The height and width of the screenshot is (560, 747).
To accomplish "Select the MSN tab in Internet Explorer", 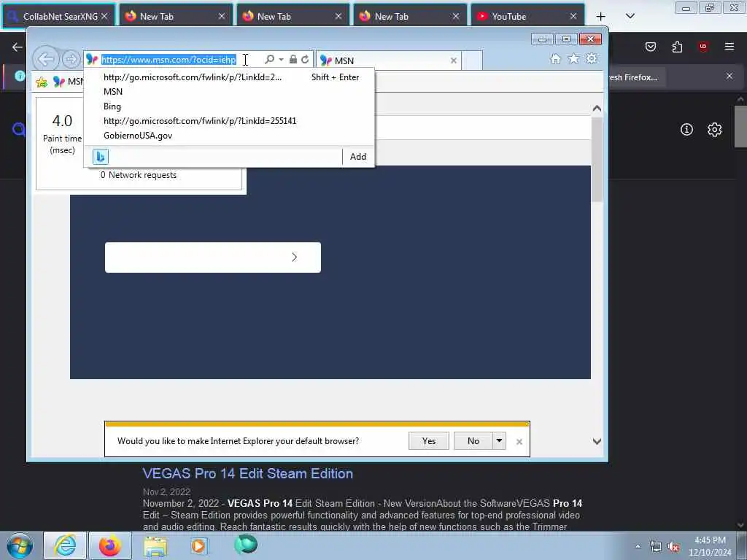I will 388,61.
